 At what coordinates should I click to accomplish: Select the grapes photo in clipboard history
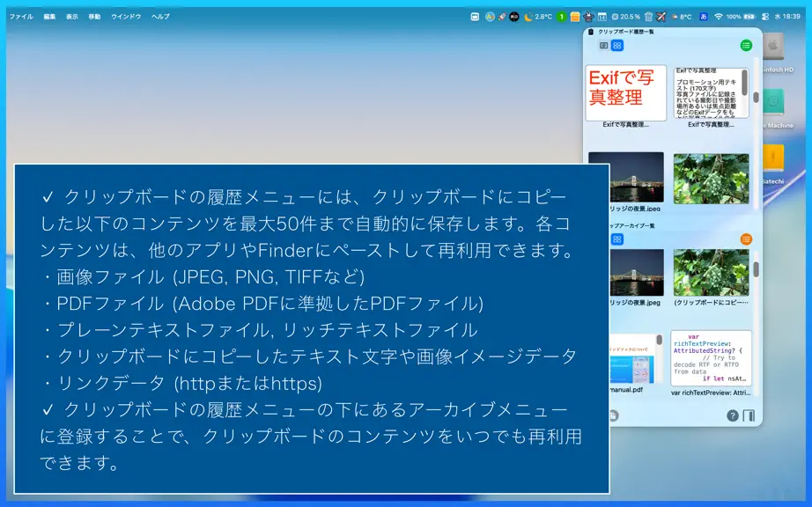tap(711, 179)
